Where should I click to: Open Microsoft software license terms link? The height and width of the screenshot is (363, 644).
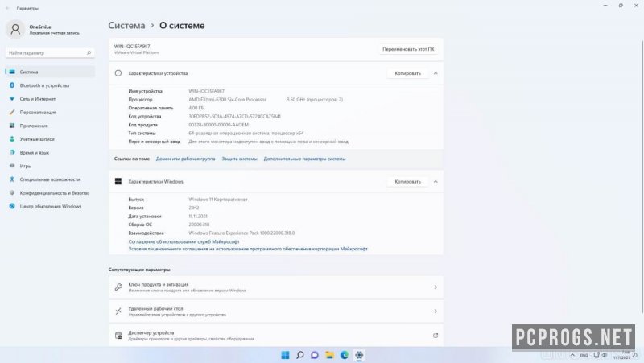click(x=248, y=249)
